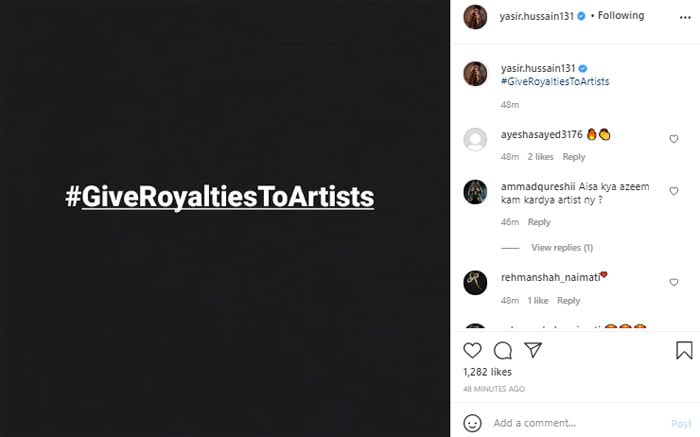Open comment bubble icon below post
Image resolution: width=700 pixels, height=437 pixels.
(x=503, y=350)
